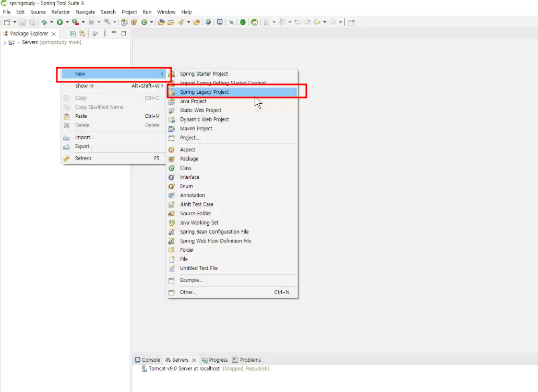The height and width of the screenshot is (392, 538).
Task: Switch to the Progress tab
Action: [x=215, y=360]
